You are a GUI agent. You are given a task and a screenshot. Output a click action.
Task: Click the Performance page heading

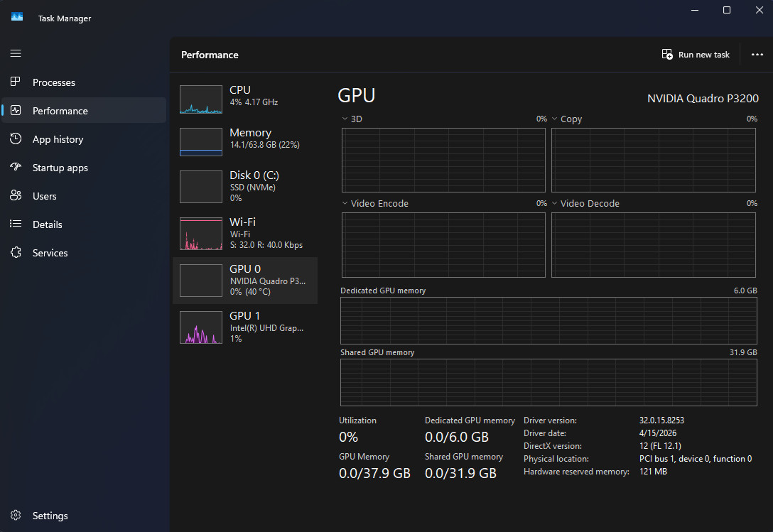210,55
